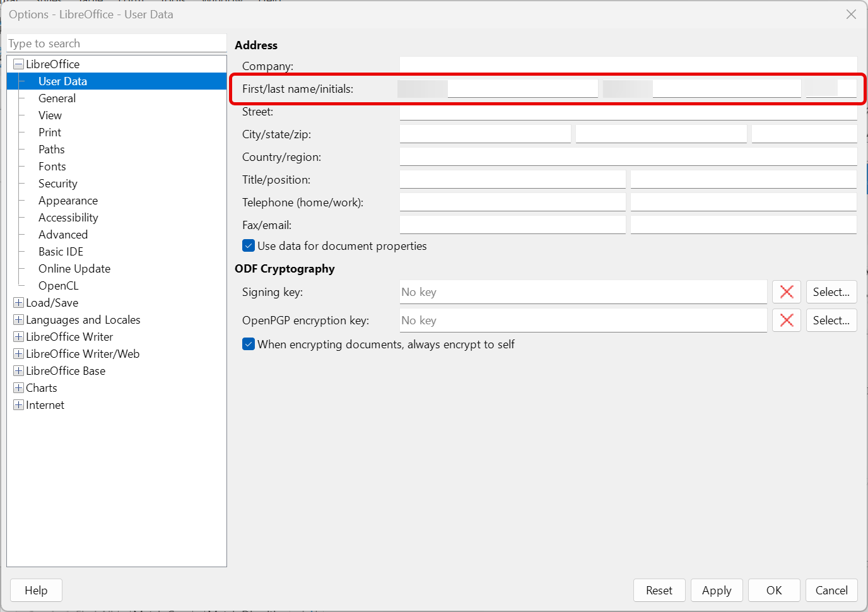The height and width of the screenshot is (612, 868).
Task: Confirm settings with OK button
Action: pos(774,591)
